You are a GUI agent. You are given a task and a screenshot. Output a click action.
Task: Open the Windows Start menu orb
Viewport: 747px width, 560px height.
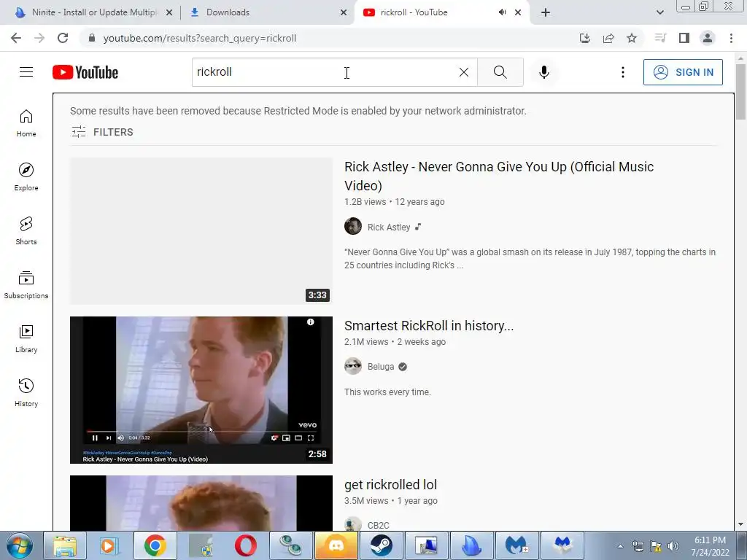pyautogui.click(x=20, y=545)
